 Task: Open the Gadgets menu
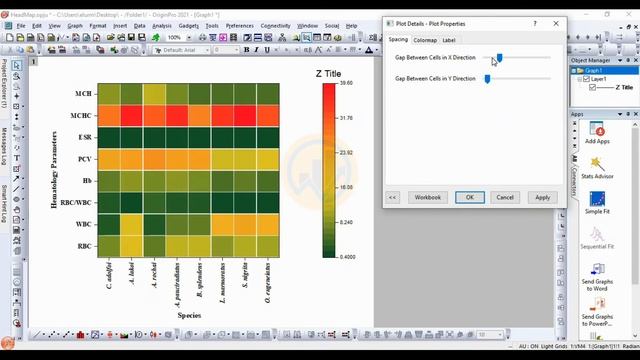tap(189, 26)
